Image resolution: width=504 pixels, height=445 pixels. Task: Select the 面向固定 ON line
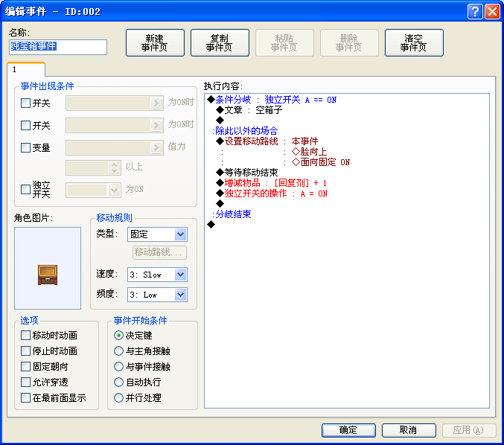pos(320,162)
